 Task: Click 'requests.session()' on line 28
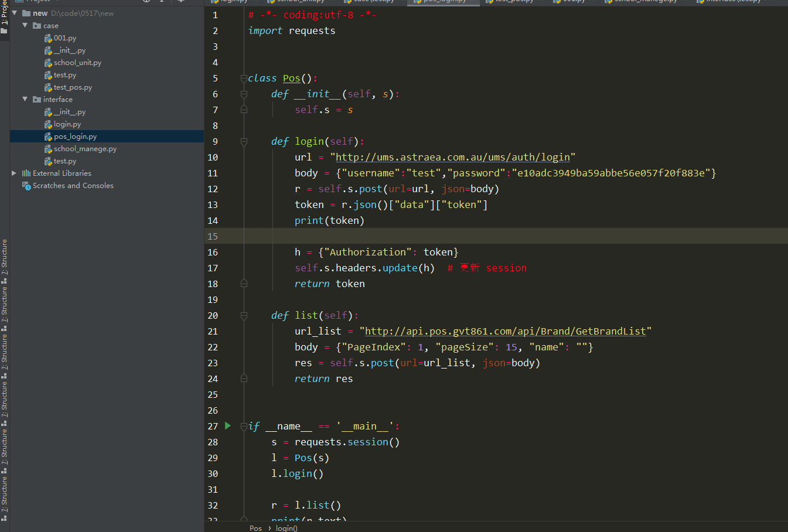click(x=347, y=442)
